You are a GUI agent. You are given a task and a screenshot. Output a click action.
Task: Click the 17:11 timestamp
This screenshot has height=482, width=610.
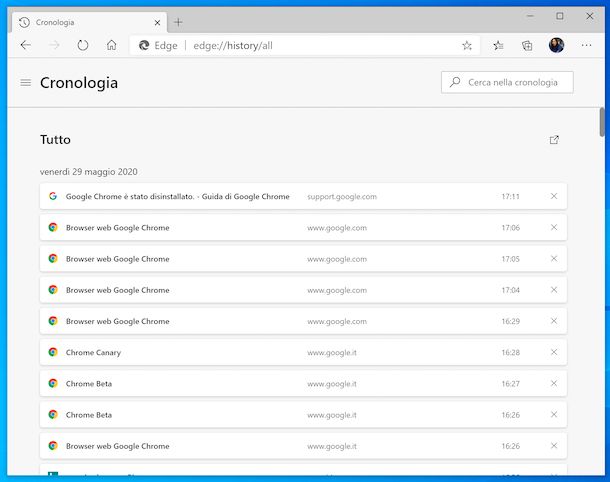tap(510, 196)
